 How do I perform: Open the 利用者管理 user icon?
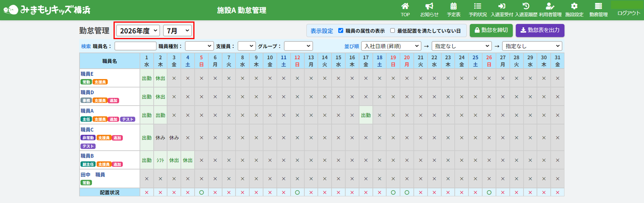pos(550,10)
